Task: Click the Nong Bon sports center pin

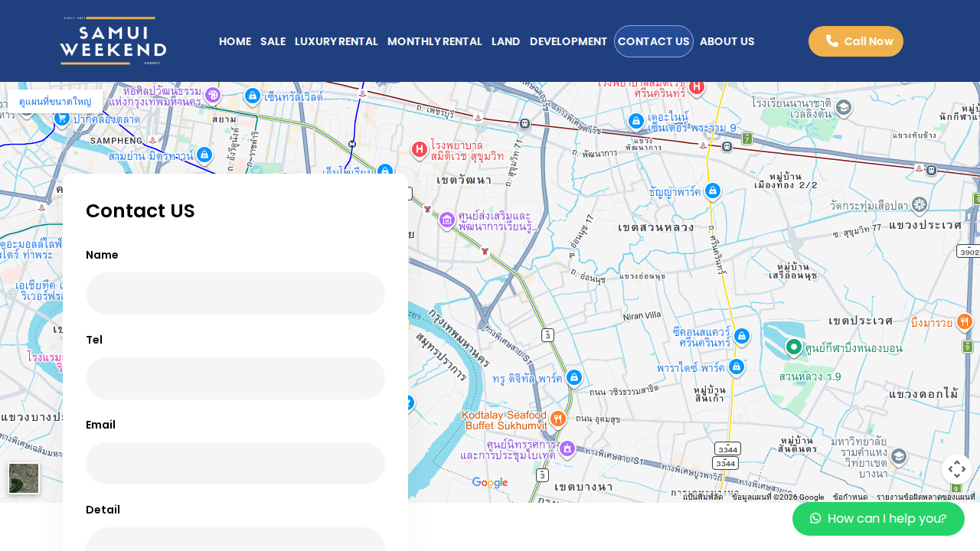Action: point(794,347)
